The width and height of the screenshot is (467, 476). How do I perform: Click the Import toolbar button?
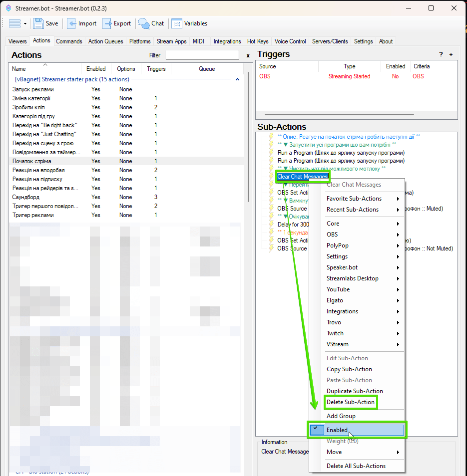click(x=82, y=23)
